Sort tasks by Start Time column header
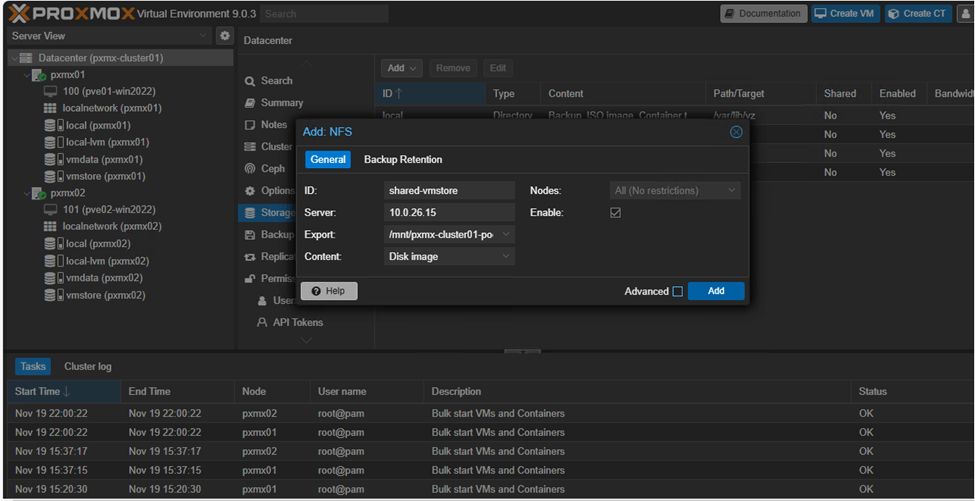The height and width of the screenshot is (501, 975). pyautogui.click(x=38, y=392)
